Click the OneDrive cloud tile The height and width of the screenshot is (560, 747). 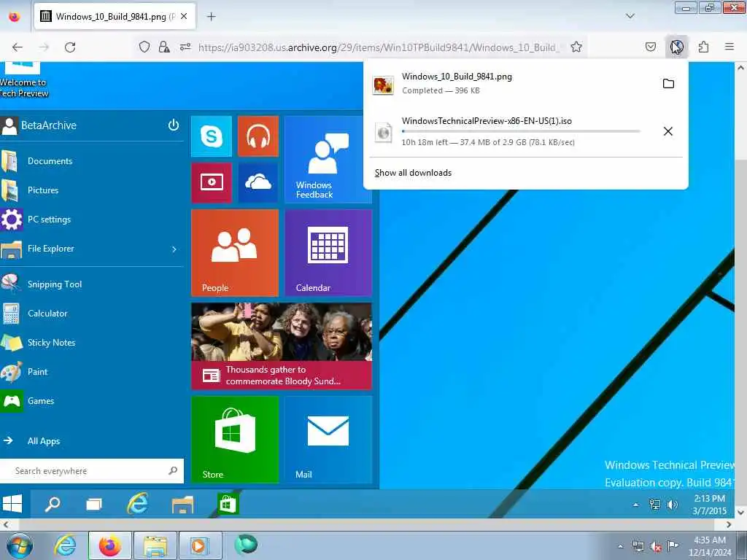pos(258,183)
